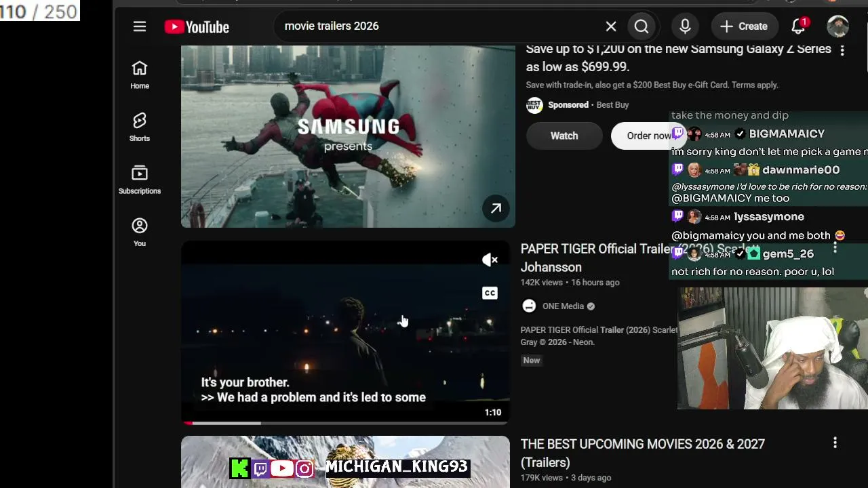Screen dimensions: 868x488
Task: Open the Samsung ad thumbnail
Action: (348, 136)
